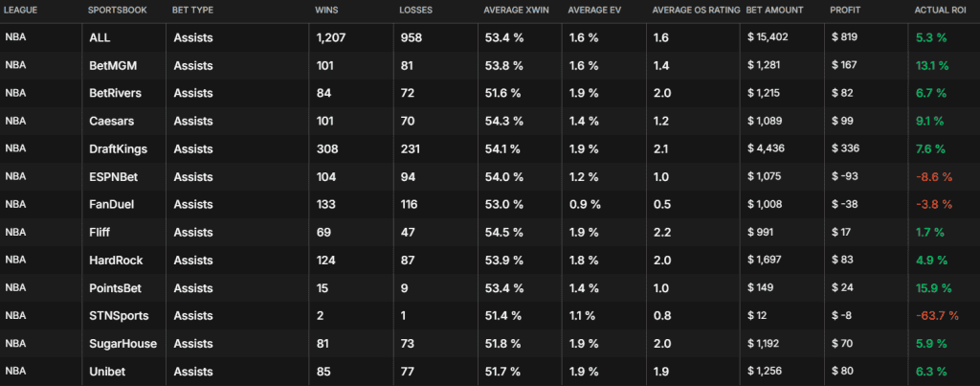Open the FanDuel sportsbook row
Image resolution: width=980 pixels, height=386 pixels.
coord(490,204)
